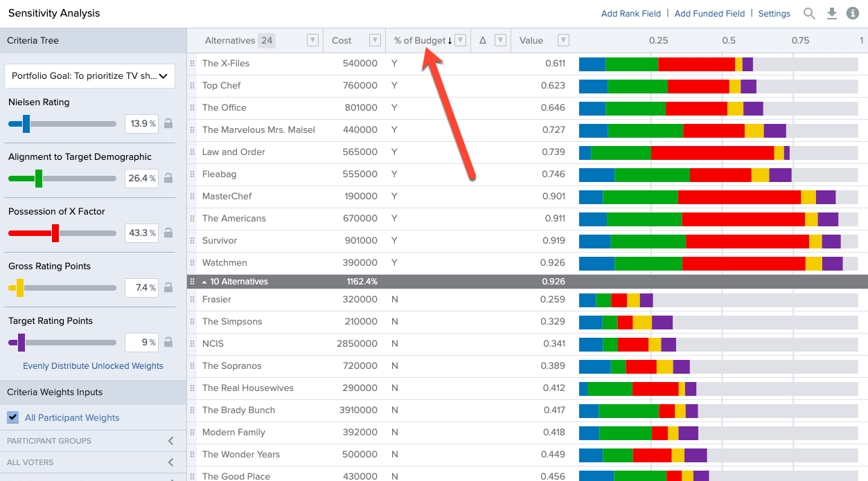Click the Marvelous Mrs. Maisel row drag handle
This screenshot has height=481, width=868.
[192, 129]
